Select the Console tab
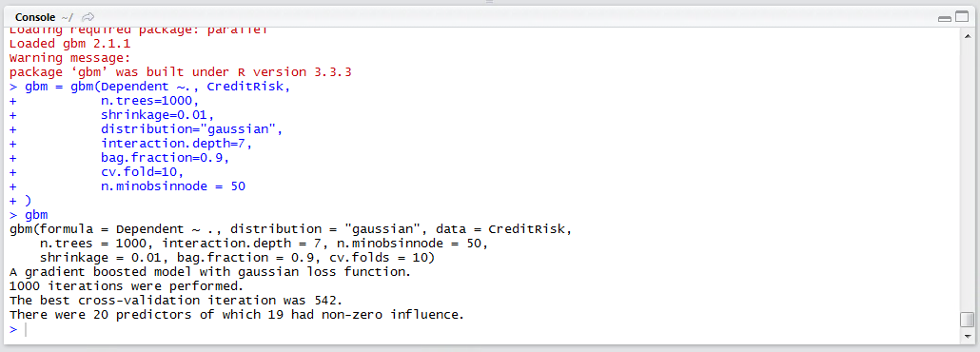The image size is (980, 352). click(x=34, y=17)
